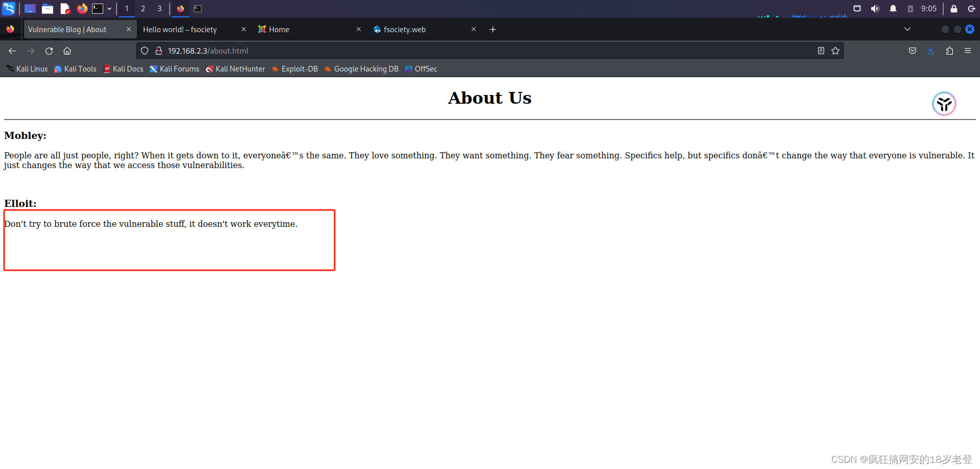Open OffSec bookmark

point(421,69)
